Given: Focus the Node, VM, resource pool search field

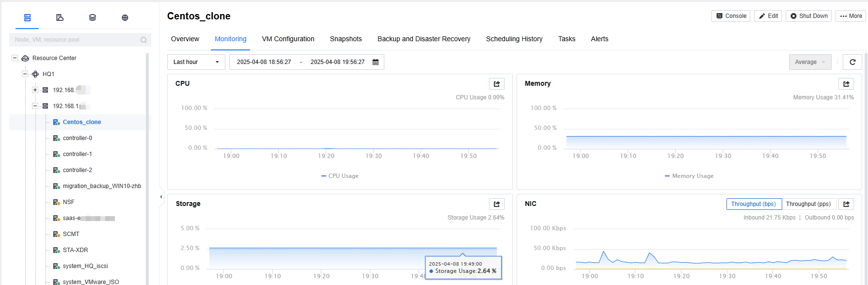Looking at the screenshot, I should (80, 40).
